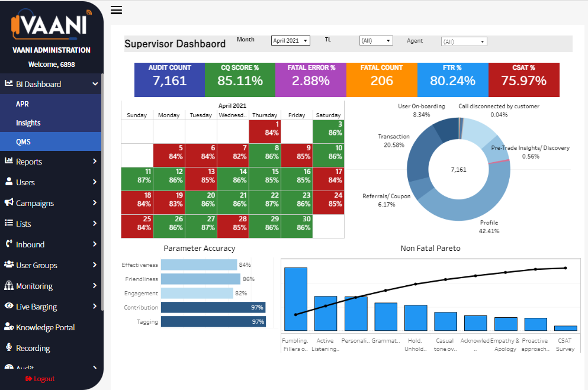This screenshot has height=390, width=588.
Task: Click the Logout link
Action: pyautogui.click(x=40, y=379)
